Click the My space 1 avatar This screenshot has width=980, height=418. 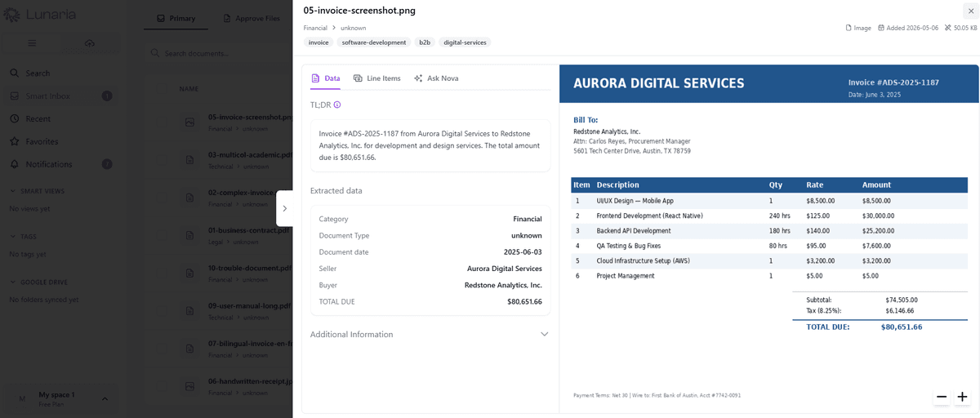(22, 398)
